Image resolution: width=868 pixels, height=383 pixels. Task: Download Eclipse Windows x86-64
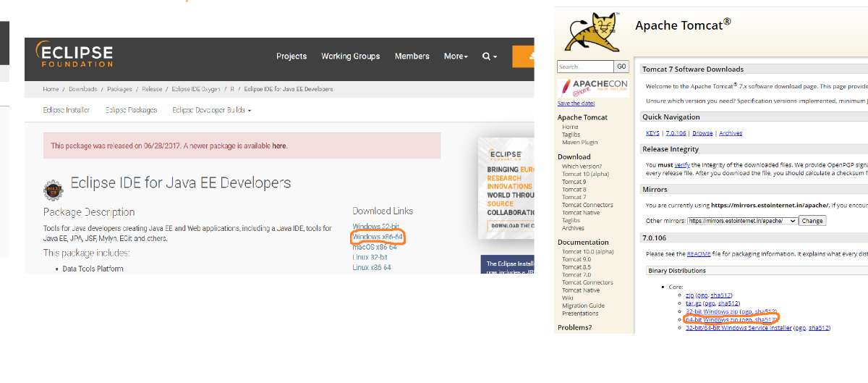pyautogui.click(x=378, y=237)
